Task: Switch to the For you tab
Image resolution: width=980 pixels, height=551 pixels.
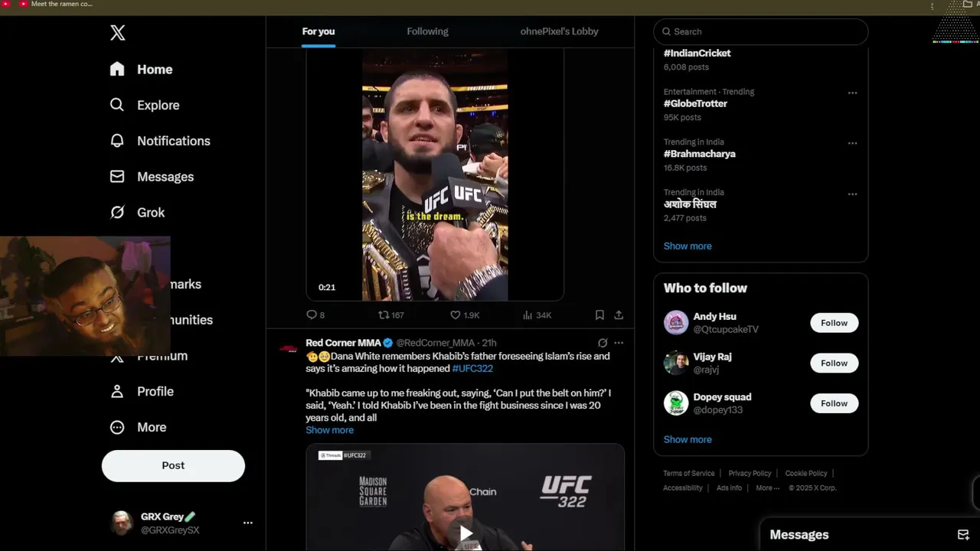Action: click(x=318, y=31)
